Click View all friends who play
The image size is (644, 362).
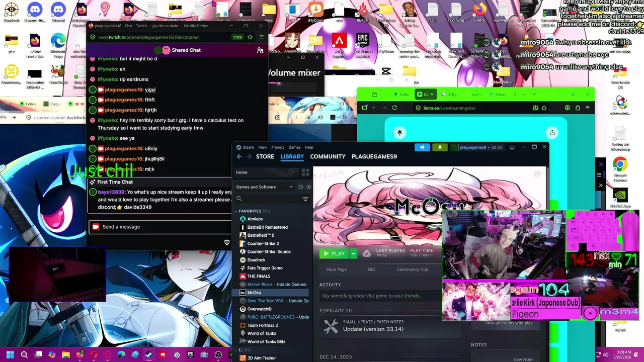click(x=509, y=323)
